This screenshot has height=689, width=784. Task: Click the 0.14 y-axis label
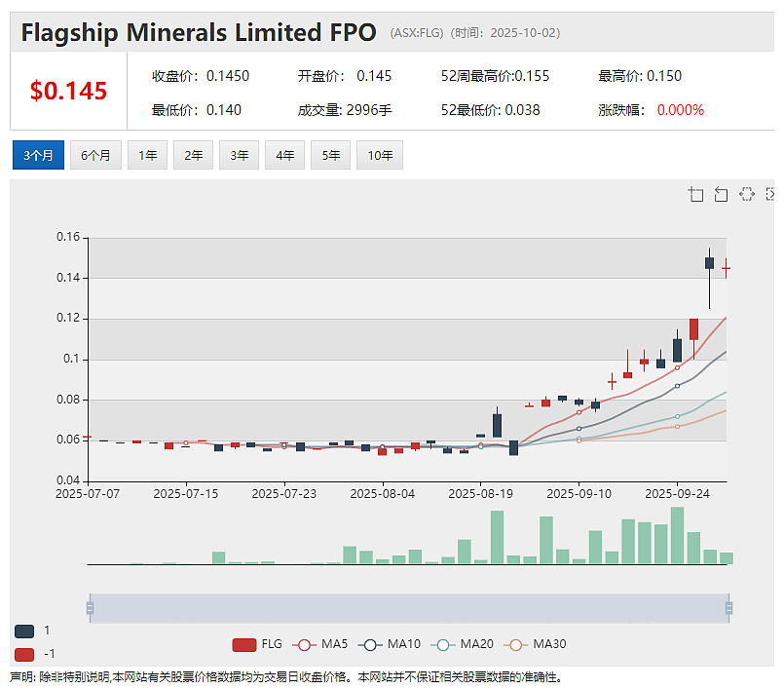[68, 278]
